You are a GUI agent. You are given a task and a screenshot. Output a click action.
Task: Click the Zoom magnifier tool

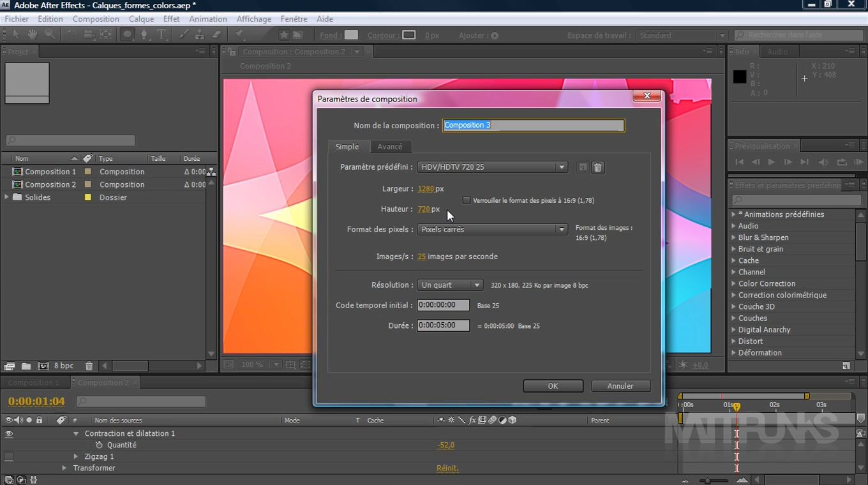[x=49, y=34]
